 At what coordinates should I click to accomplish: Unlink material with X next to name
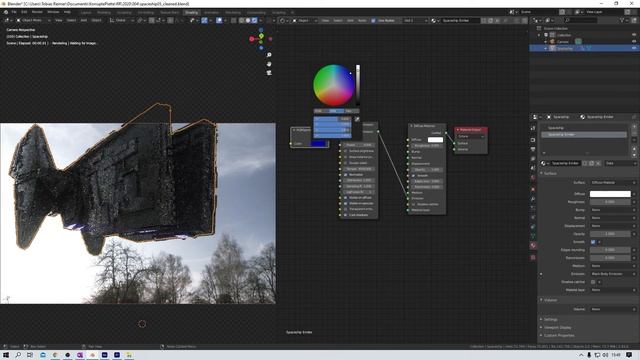pyautogui.click(x=598, y=163)
